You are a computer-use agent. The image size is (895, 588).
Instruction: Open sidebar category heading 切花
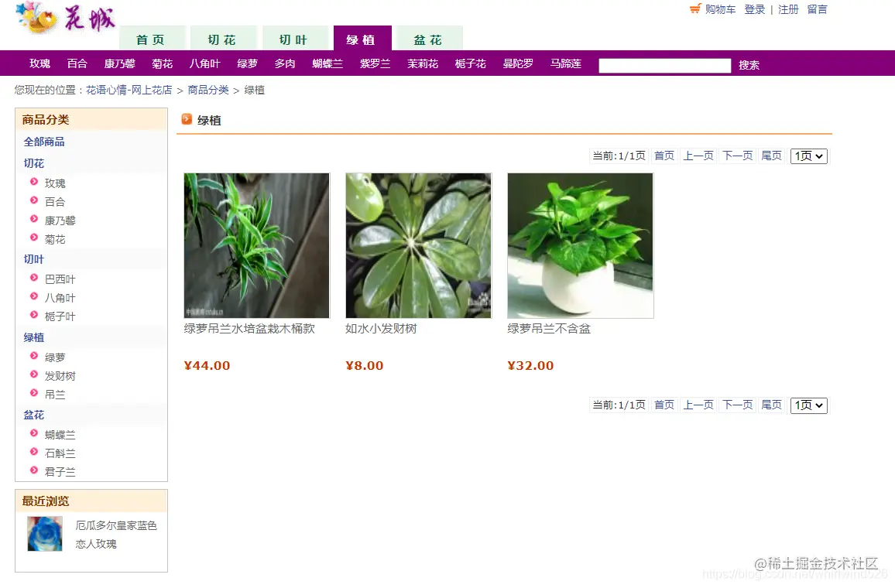33,164
